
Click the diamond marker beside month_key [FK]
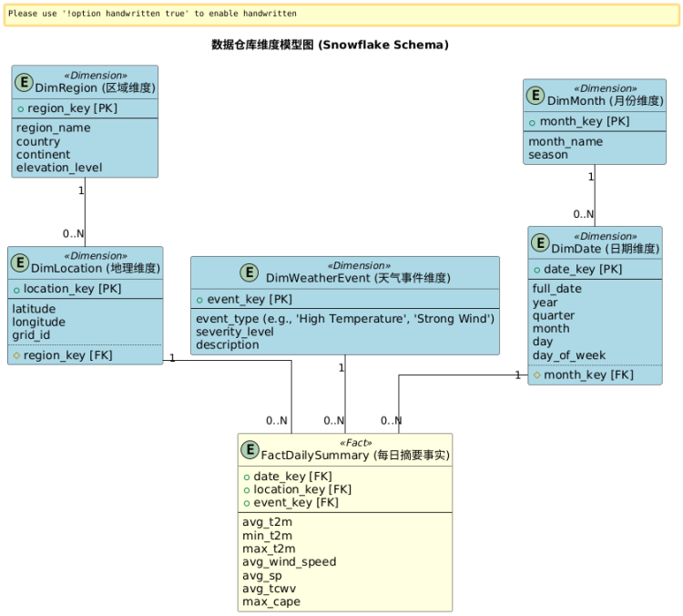tap(536, 375)
